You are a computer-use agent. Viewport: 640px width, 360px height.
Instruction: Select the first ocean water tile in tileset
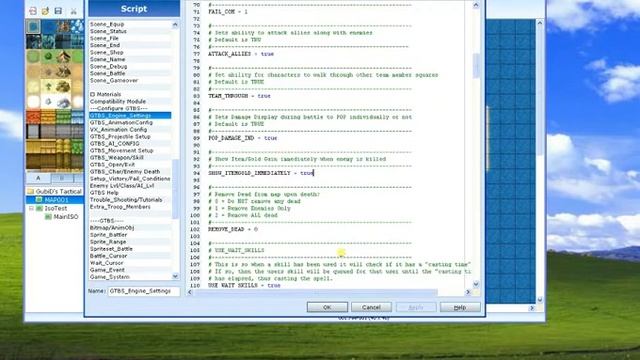coord(33,27)
